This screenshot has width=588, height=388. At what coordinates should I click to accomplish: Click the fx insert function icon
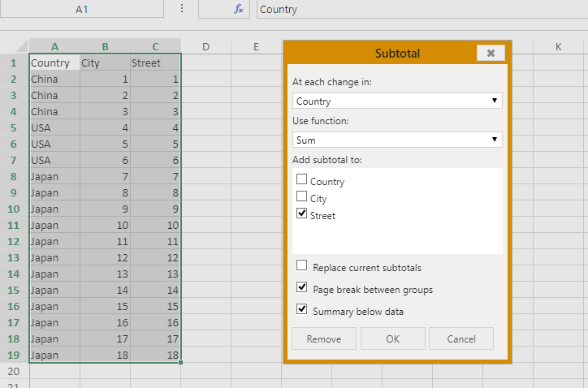point(239,9)
